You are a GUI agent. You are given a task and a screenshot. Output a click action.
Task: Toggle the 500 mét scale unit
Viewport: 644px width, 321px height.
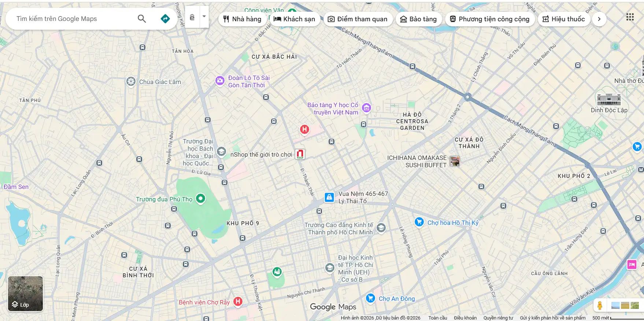click(617, 318)
